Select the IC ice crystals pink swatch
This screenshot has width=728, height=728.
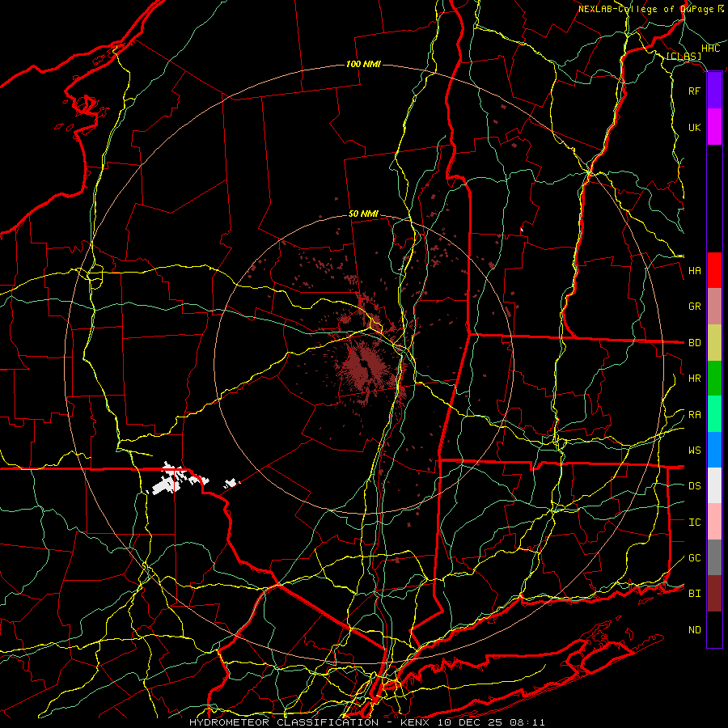click(714, 522)
